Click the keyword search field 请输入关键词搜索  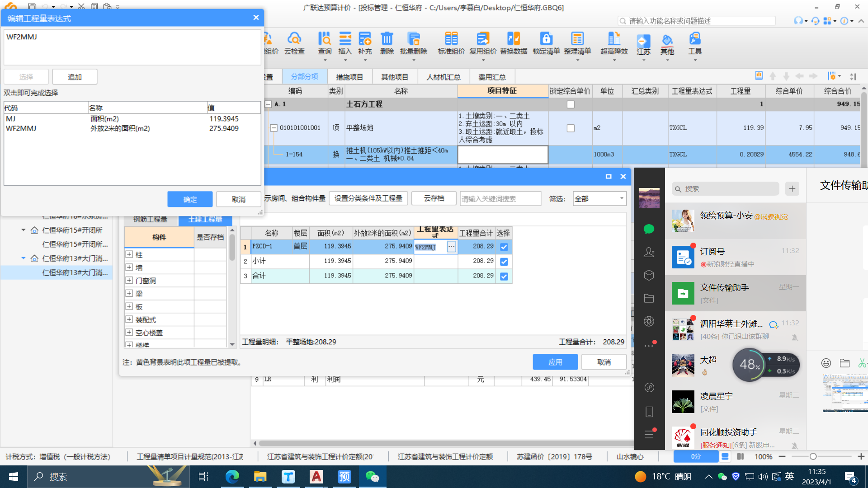click(x=500, y=199)
